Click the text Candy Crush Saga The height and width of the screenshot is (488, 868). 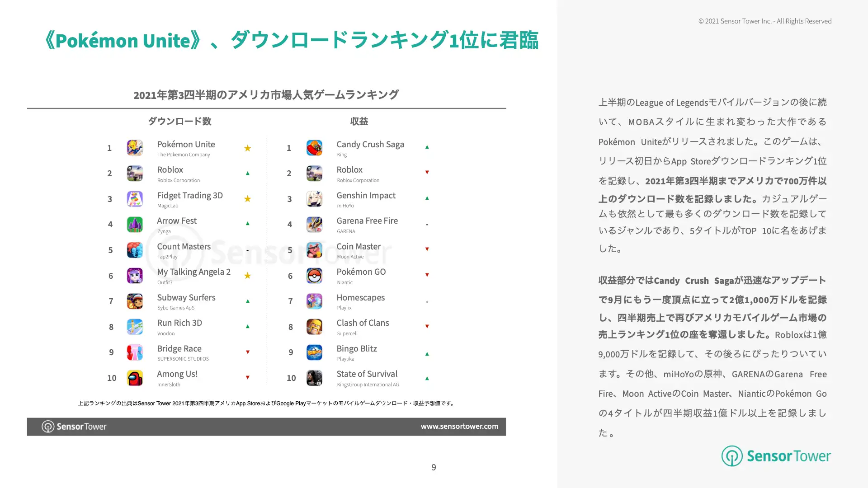coord(370,144)
